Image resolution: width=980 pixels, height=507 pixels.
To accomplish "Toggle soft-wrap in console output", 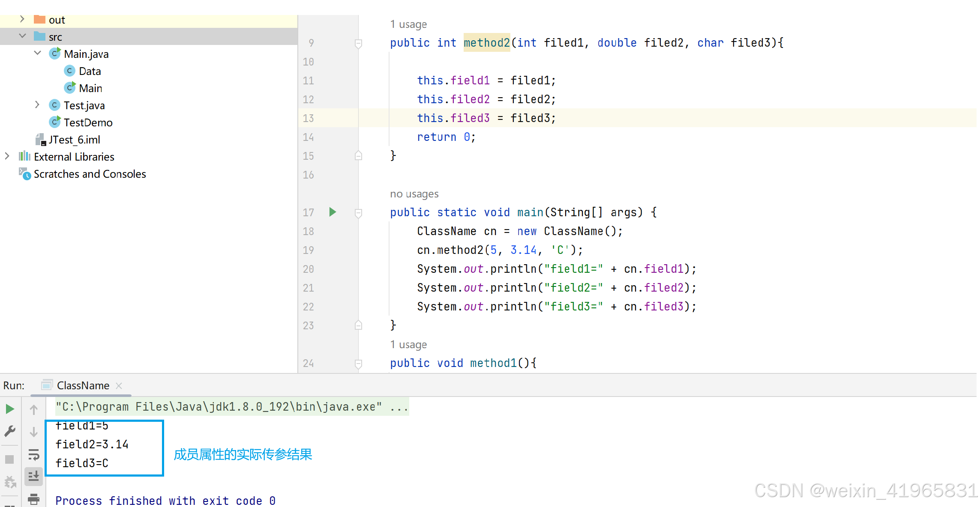I will click(x=33, y=454).
